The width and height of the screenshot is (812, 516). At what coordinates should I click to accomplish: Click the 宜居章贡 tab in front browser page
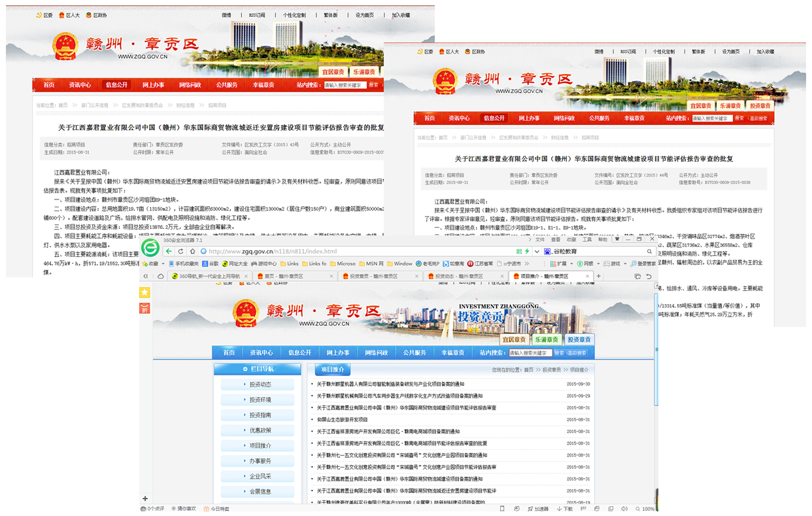click(x=514, y=339)
